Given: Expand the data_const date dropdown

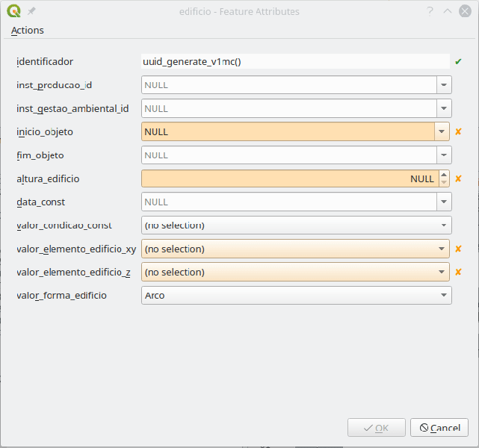Looking at the screenshot, I should point(444,202).
